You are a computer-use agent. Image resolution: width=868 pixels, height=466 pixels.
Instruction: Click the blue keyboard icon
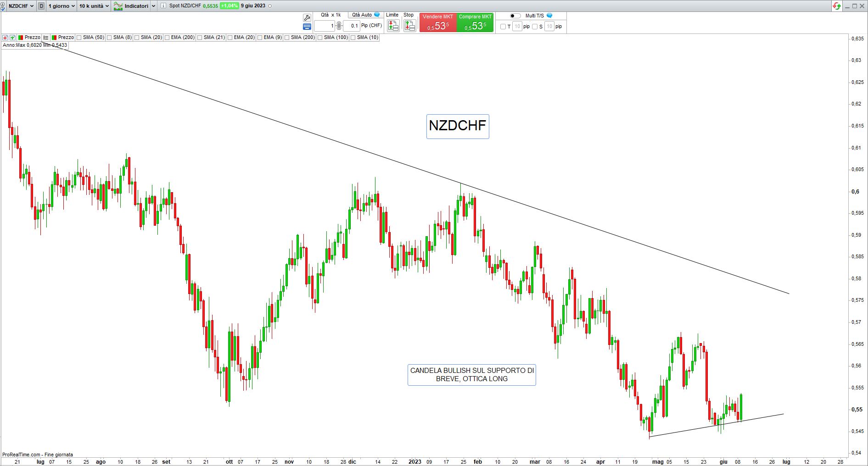pyautogui.click(x=307, y=27)
